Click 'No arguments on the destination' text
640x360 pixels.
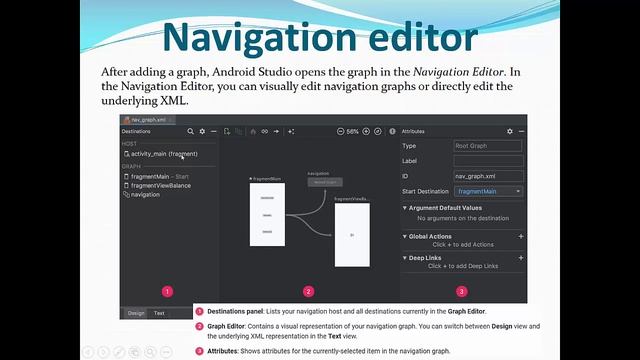tap(463, 218)
